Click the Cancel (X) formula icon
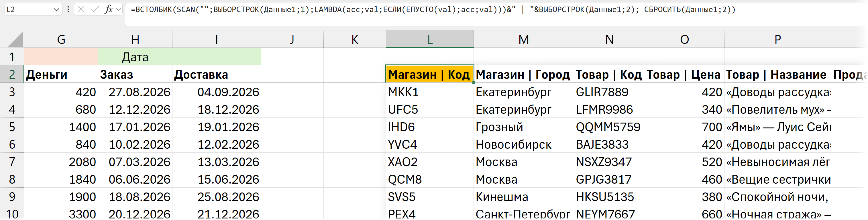Image resolution: width=868 pixels, height=220 pixels. pyautogui.click(x=81, y=9)
